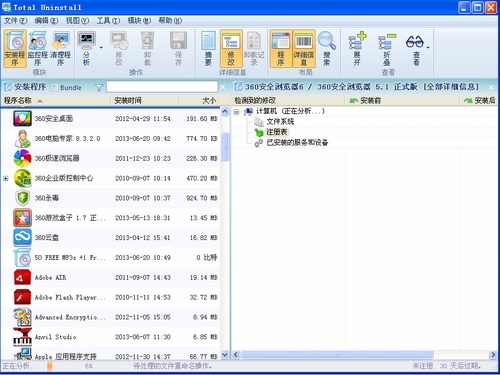Select the Apple 应用程序支持 row
Image resolution: width=500 pixels, height=375 pixels.
point(110,354)
